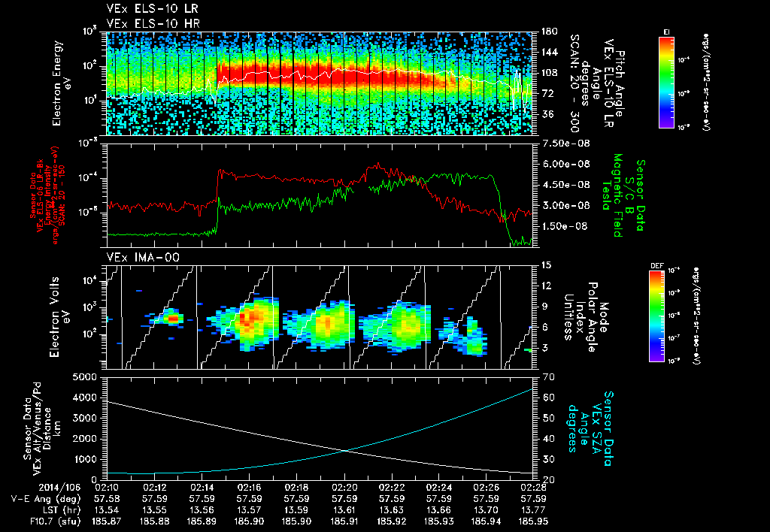
Task: Click the 02:20 time tick label
Action: (x=344, y=488)
